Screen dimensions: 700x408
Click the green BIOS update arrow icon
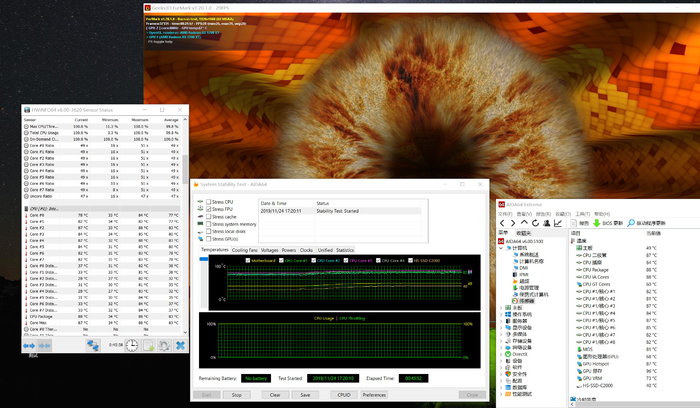597,223
